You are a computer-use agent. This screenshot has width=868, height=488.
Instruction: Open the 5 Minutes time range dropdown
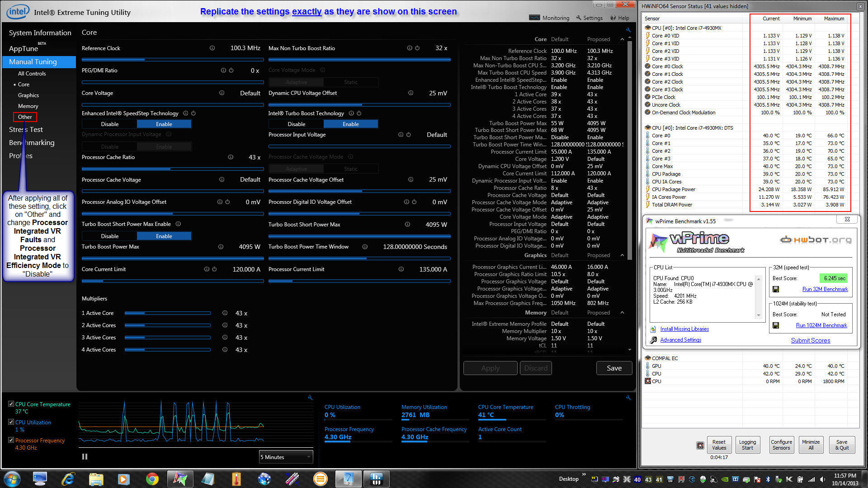click(x=286, y=457)
